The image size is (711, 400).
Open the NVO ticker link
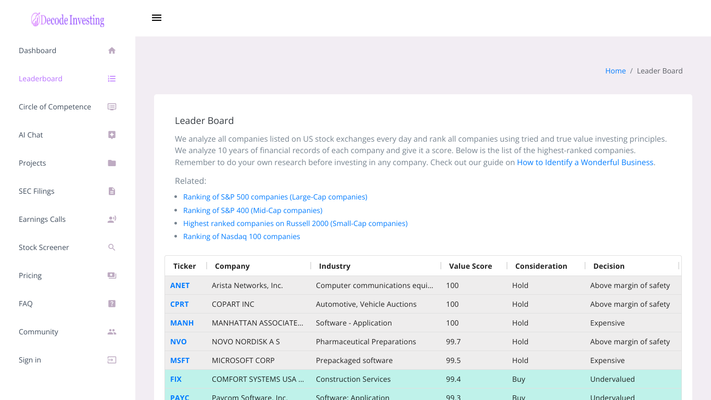pos(178,341)
